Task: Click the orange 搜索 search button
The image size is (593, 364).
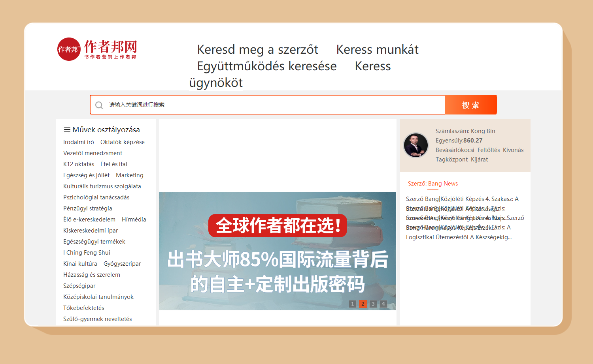Action: 470,105
